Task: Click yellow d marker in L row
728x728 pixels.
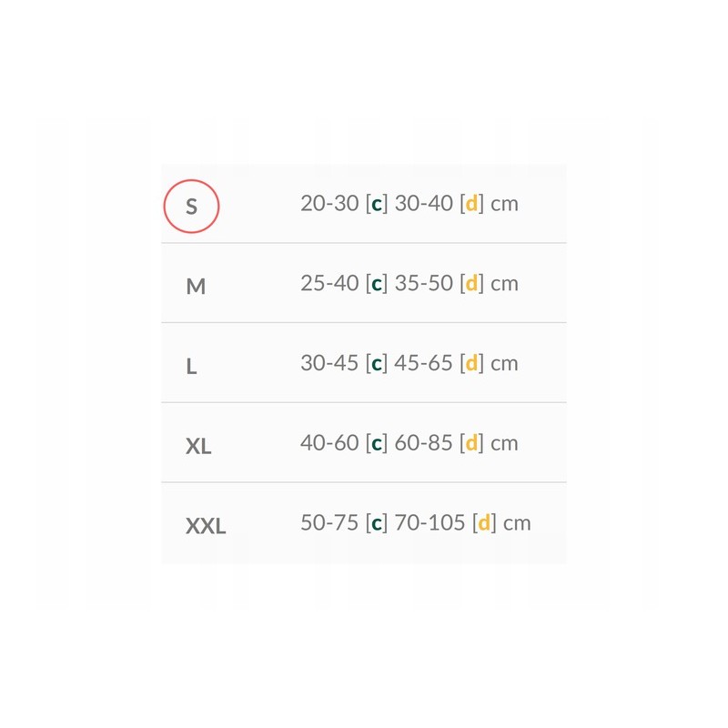Action: point(471,364)
